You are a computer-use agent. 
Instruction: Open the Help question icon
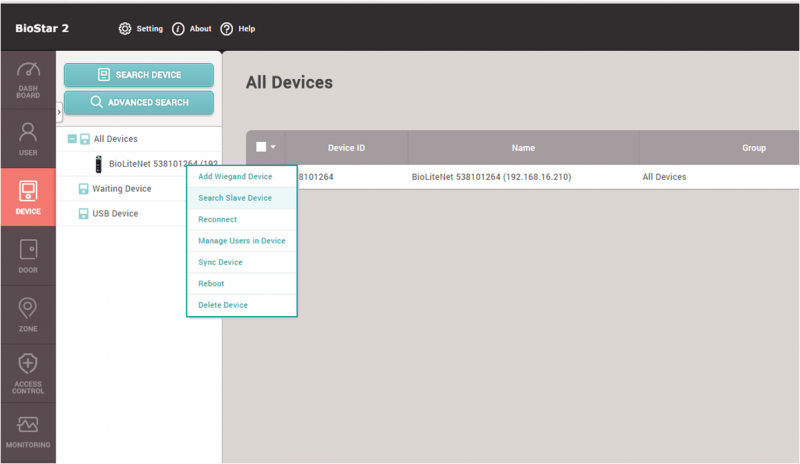tap(227, 28)
